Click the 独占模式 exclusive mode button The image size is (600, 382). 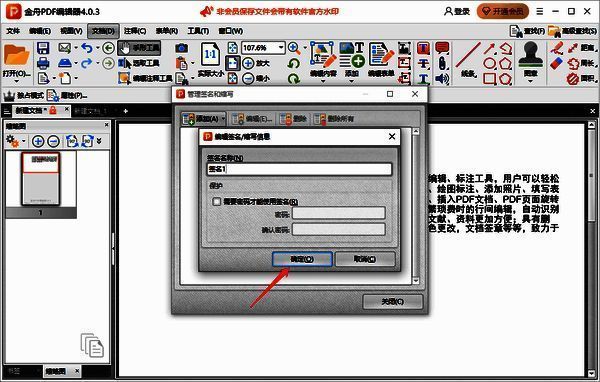click(x=24, y=95)
